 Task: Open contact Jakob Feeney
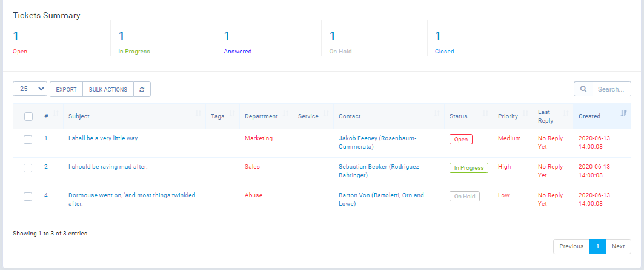(x=377, y=143)
